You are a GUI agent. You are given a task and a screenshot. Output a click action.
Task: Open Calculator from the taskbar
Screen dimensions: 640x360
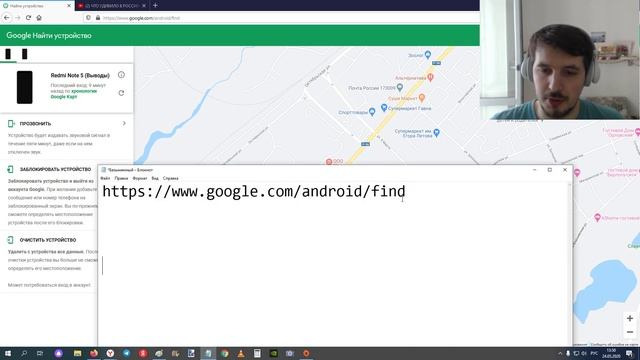[x=257, y=353]
